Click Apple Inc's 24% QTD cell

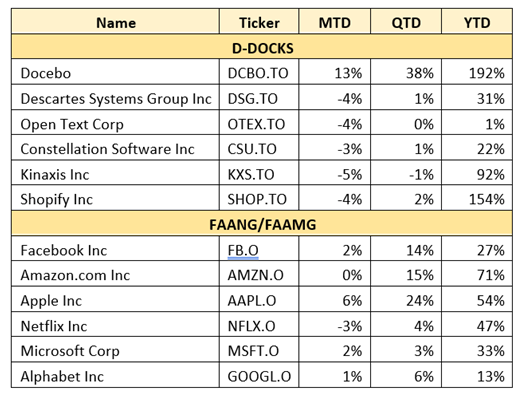406,300
